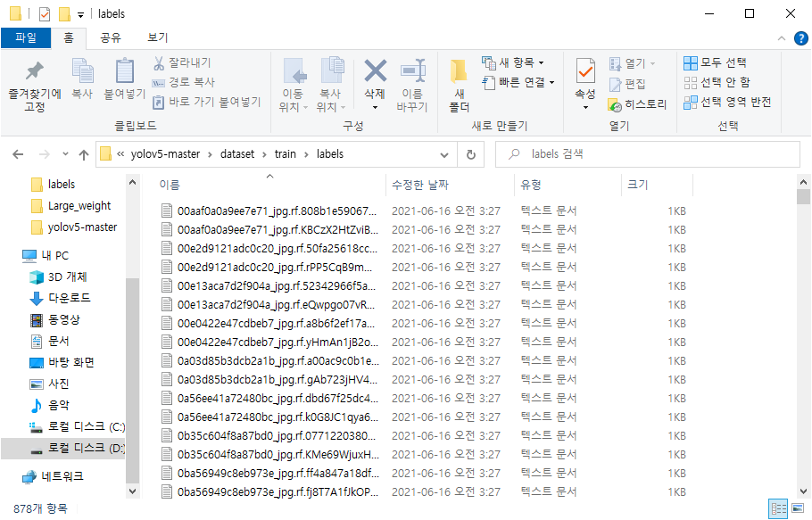Collapse the ribbon with chevron
Screen dimensions: 812x520
click(x=782, y=38)
